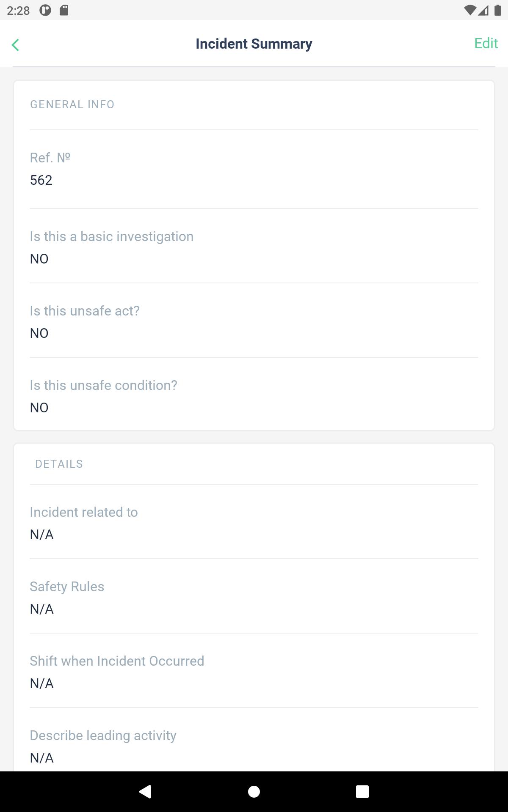Image resolution: width=508 pixels, height=812 pixels.
Task: Tap the Wi-Fi status icon
Action: coord(470,10)
